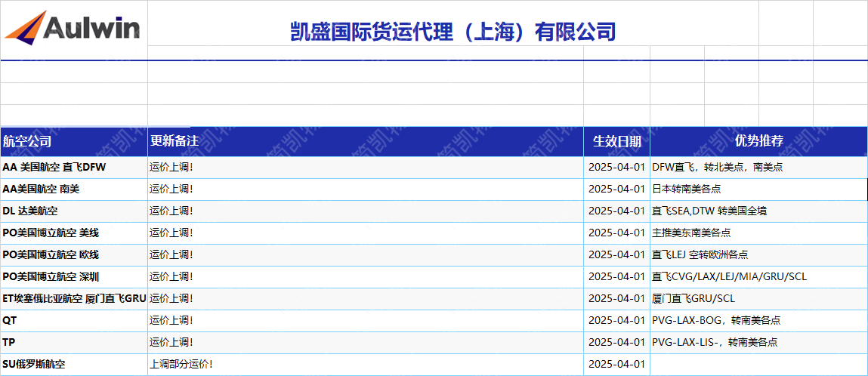Select 运价上调! in the QT row

click(x=366, y=321)
